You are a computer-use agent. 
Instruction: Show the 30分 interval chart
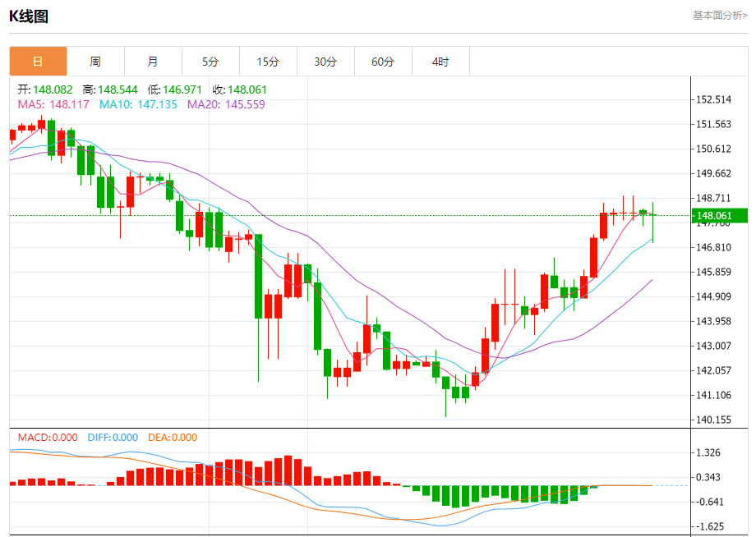325,62
